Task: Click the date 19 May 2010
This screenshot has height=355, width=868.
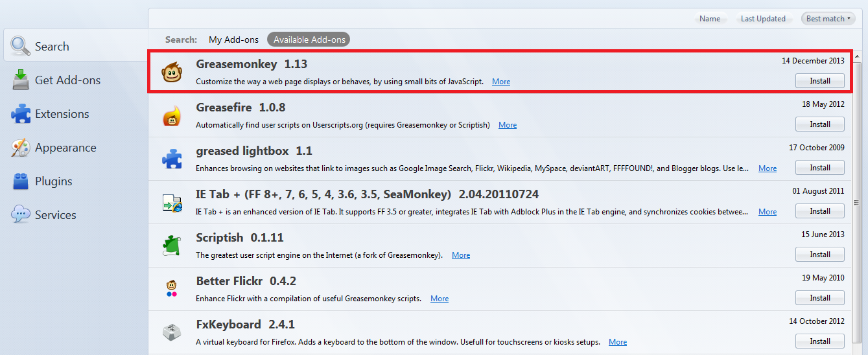Action: point(823,278)
